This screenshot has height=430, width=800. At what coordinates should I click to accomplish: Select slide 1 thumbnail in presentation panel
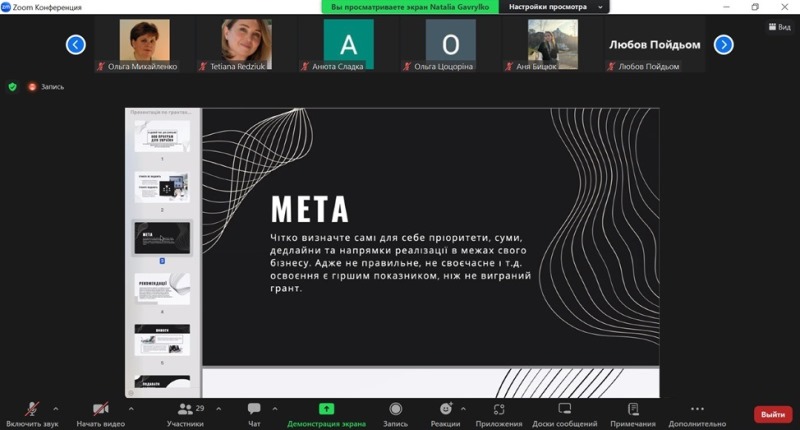click(x=162, y=136)
